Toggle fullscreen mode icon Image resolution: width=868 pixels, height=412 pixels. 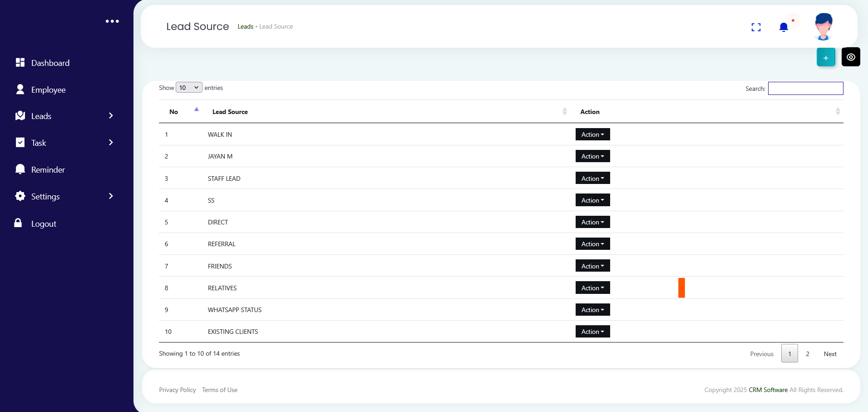(x=756, y=27)
